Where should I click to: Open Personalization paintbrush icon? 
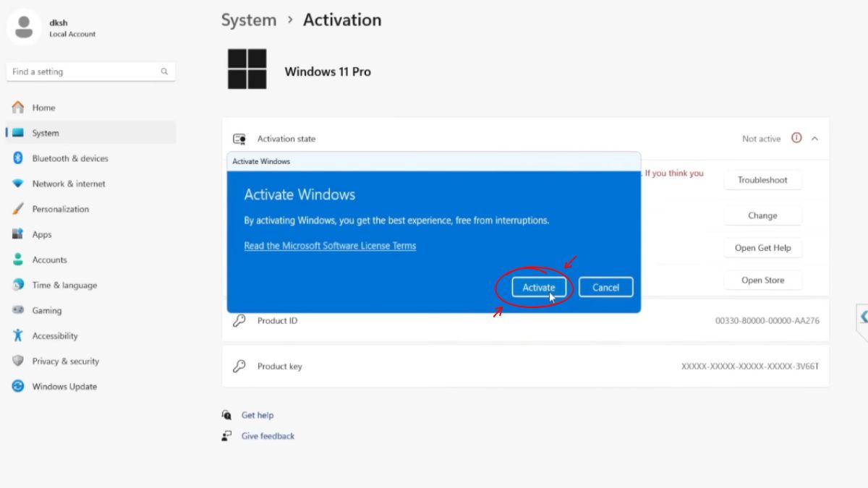click(18, 209)
